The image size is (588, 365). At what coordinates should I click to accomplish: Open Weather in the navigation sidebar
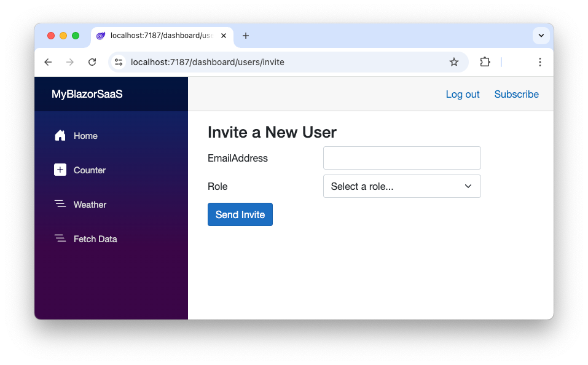[90, 205]
